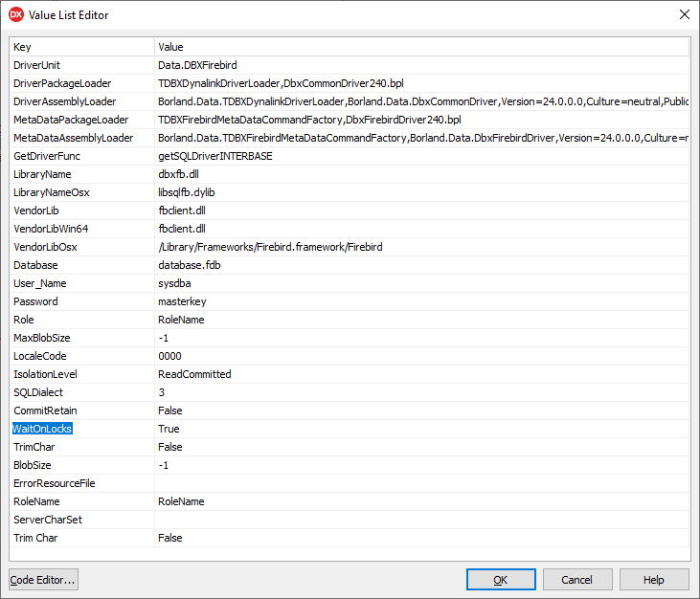Viewport: 700px width, 599px height.
Task: Edit the getSQLDriverINTERBASE value
Action: pos(422,156)
